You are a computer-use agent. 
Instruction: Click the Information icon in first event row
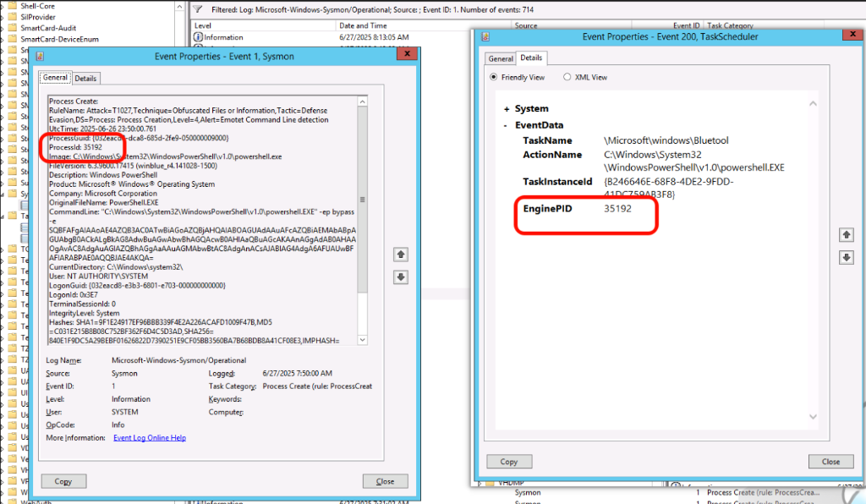click(198, 38)
